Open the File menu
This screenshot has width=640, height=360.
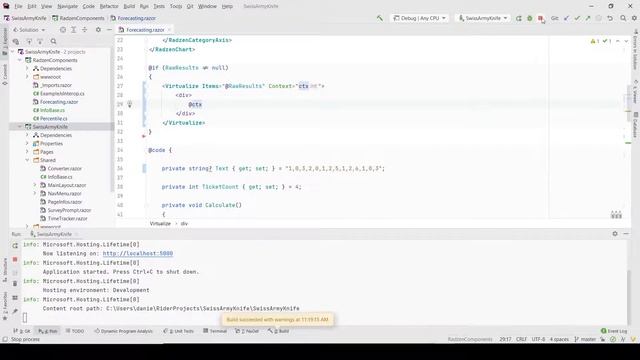pyautogui.click(x=18, y=7)
